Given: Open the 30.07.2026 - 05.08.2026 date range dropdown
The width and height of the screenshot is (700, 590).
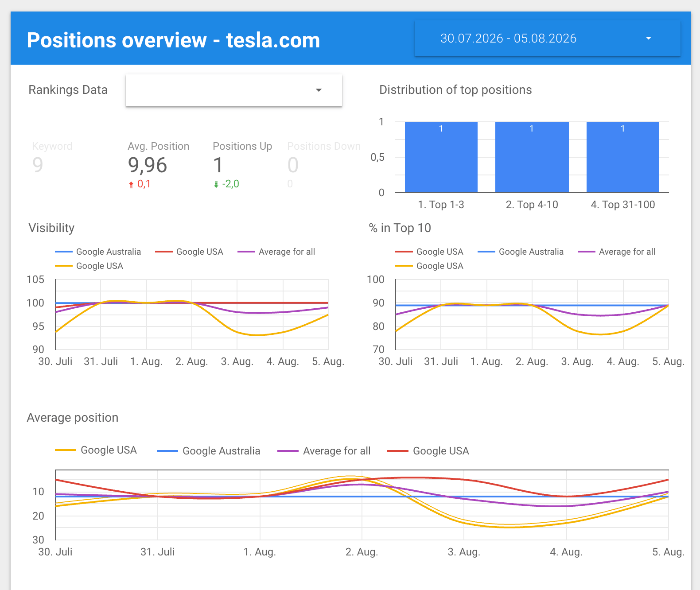Looking at the screenshot, I should pos(547,38).
